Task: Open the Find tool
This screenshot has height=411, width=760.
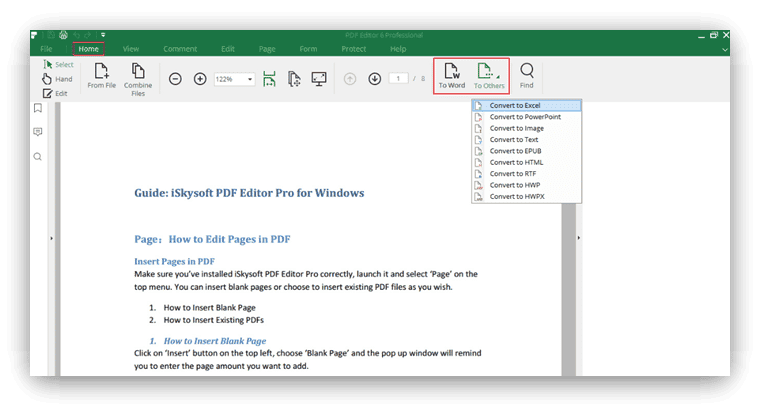Action: click(526, 76)
